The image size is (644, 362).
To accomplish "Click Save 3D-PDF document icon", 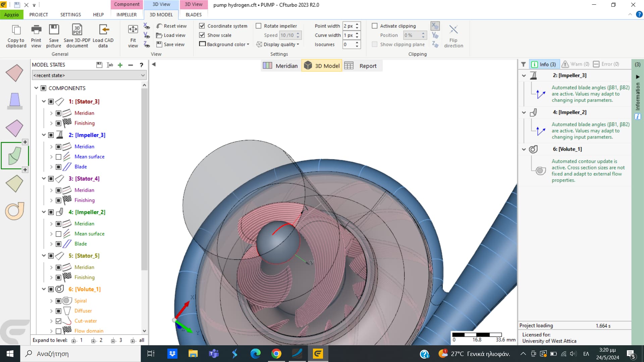I will 77,30.
